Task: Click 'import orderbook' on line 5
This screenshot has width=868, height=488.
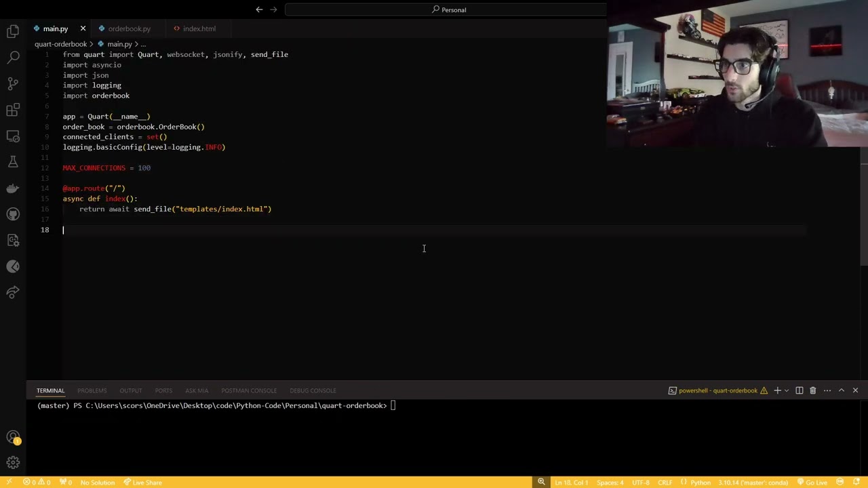Action: pos(96,96)
